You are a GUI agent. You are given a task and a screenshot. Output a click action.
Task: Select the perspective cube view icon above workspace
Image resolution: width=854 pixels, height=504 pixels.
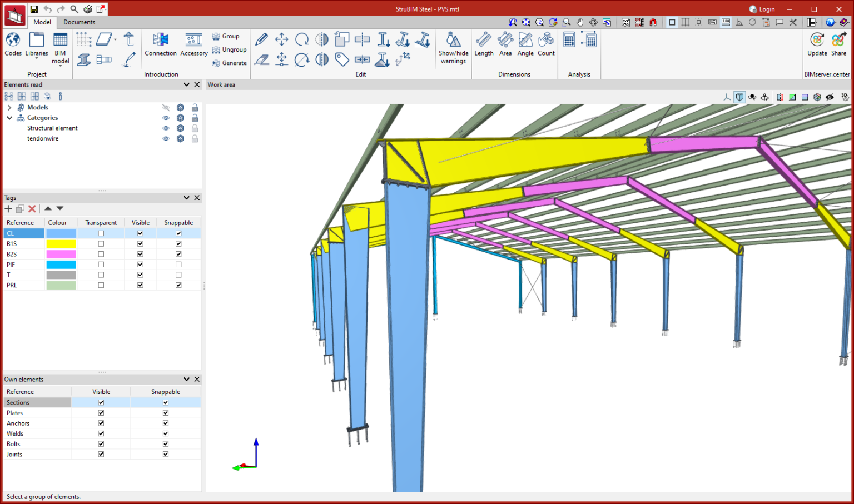739,96
